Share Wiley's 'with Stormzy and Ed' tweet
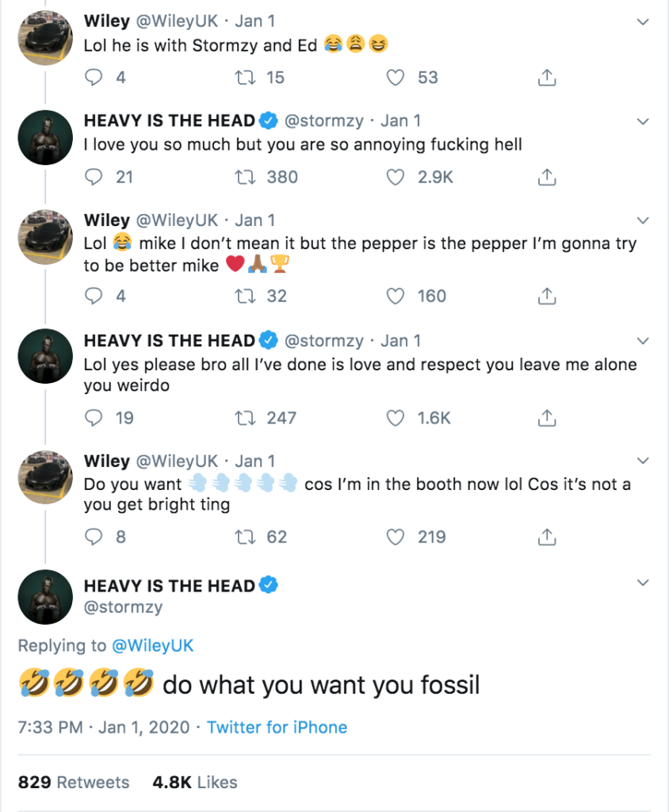 pos(546,78)
